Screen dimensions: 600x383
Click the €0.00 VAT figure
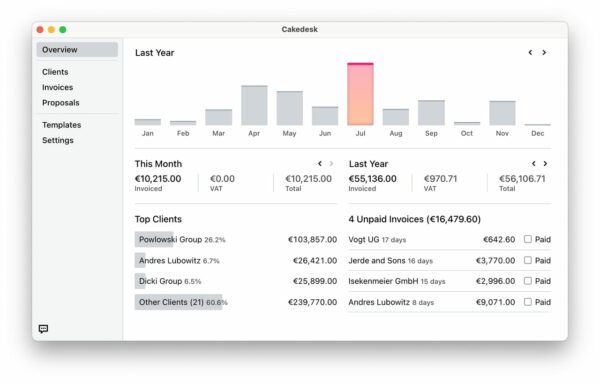(x=222, y=179)
